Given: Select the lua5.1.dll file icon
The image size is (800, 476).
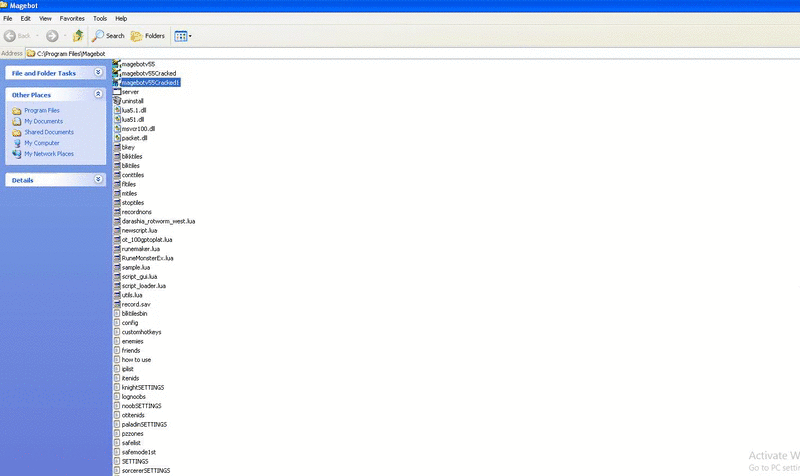Looking at the screenshot, I should [x=117, y=110].
